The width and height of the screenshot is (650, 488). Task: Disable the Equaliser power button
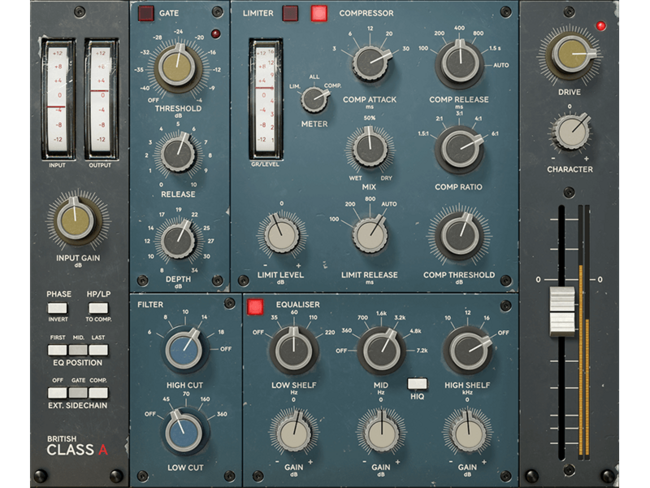tap(255, 307)
